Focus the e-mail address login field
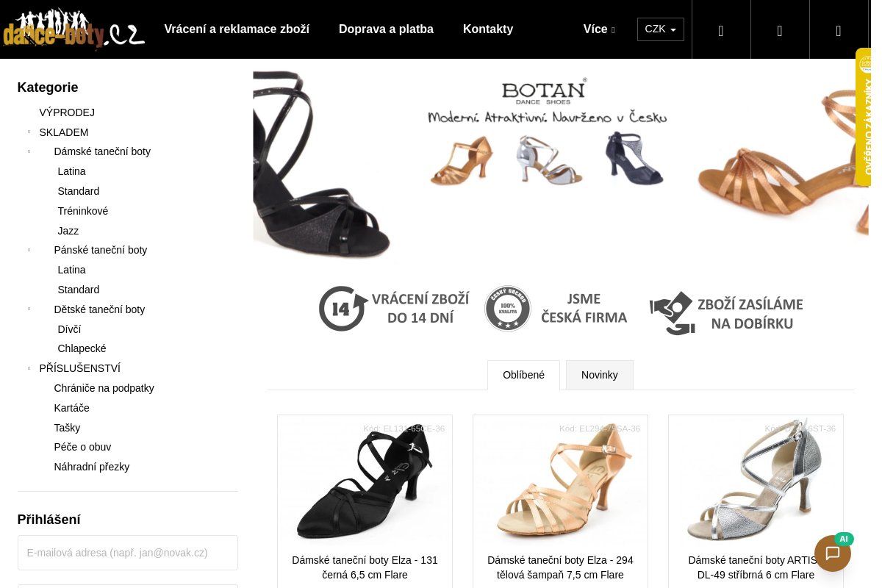 127,553
